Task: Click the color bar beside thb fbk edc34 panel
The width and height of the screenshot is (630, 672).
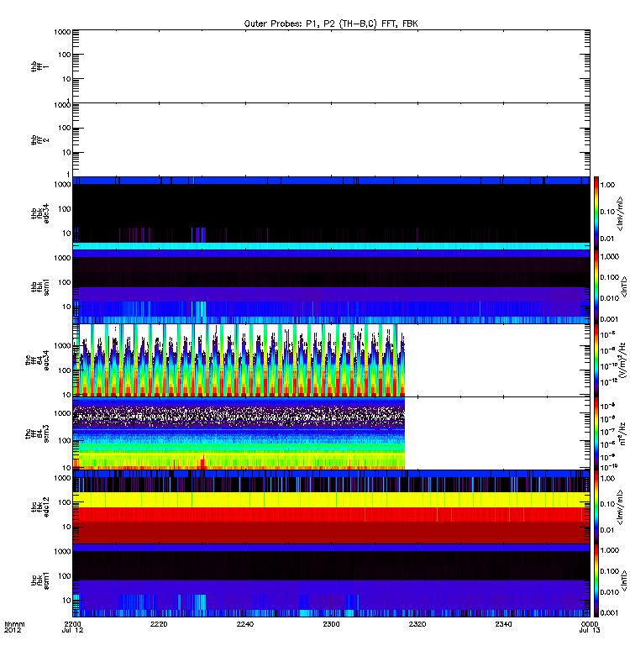Action: pos(596,213)
